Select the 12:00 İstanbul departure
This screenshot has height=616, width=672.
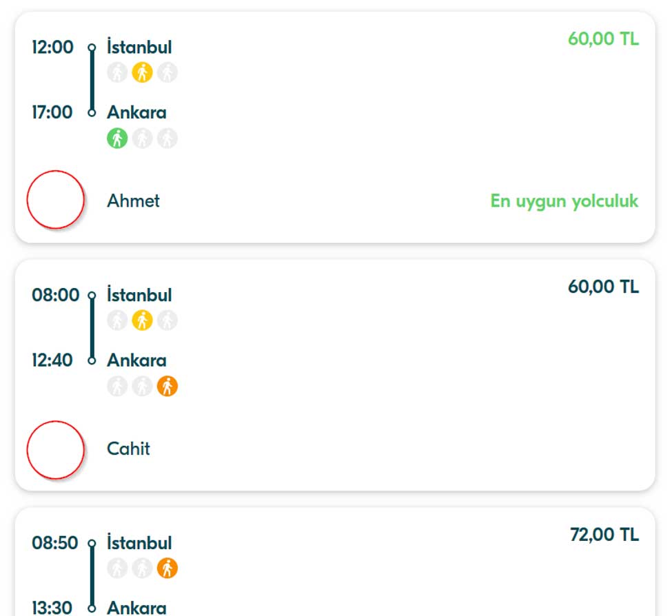tap(139, 48)
